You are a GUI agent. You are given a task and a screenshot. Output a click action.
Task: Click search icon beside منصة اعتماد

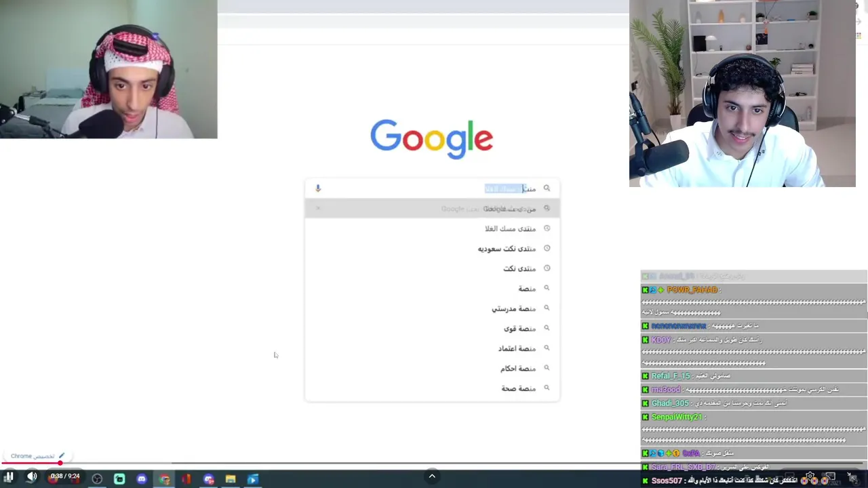tap(547, 348)
